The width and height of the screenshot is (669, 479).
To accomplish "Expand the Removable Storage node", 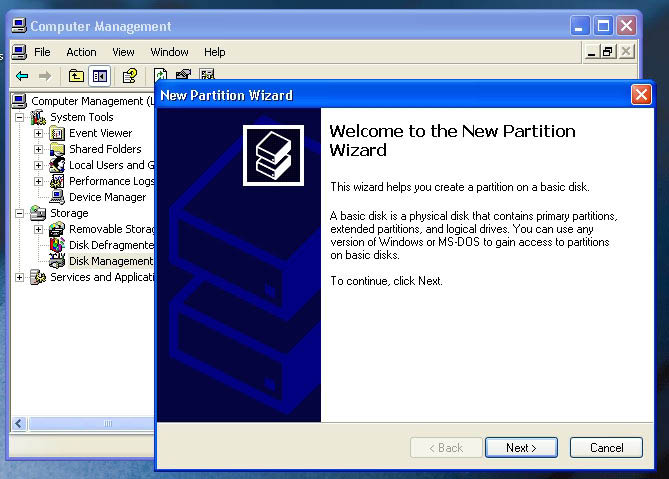I will click(38, 229).
